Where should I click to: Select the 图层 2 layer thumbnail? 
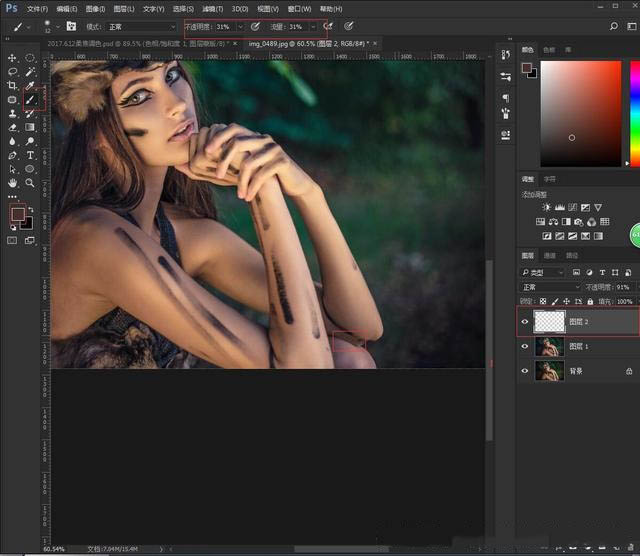pyautogui.click(x=549, y=321)
